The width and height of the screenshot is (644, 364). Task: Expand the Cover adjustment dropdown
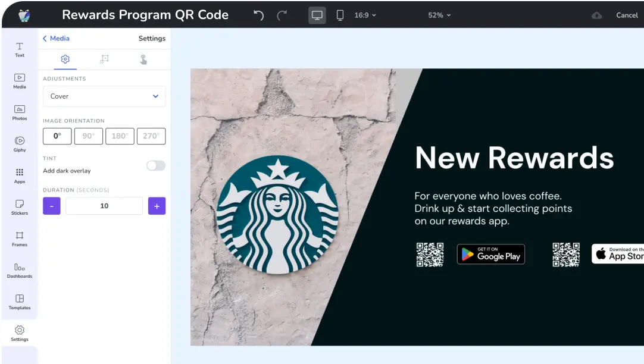point(104,96)
